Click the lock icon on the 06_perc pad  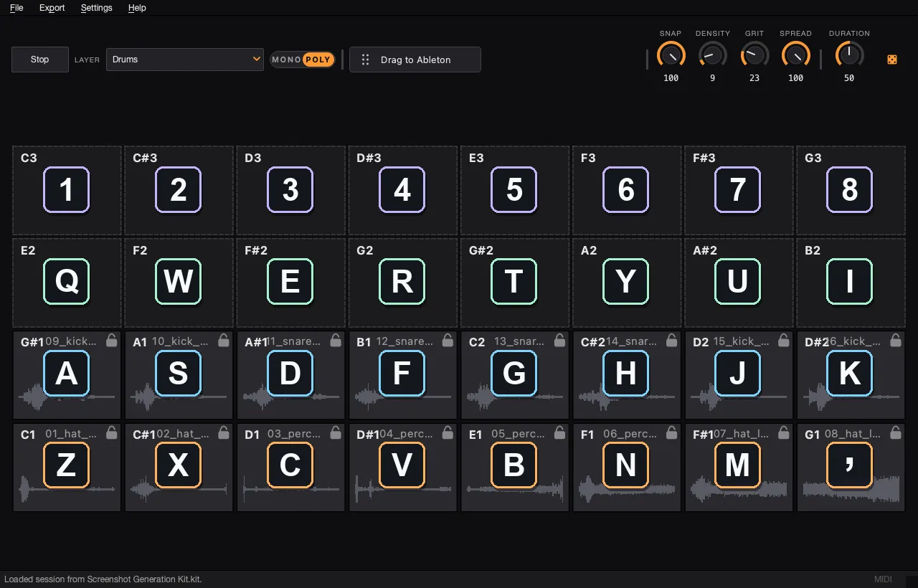tap(671, 432)
